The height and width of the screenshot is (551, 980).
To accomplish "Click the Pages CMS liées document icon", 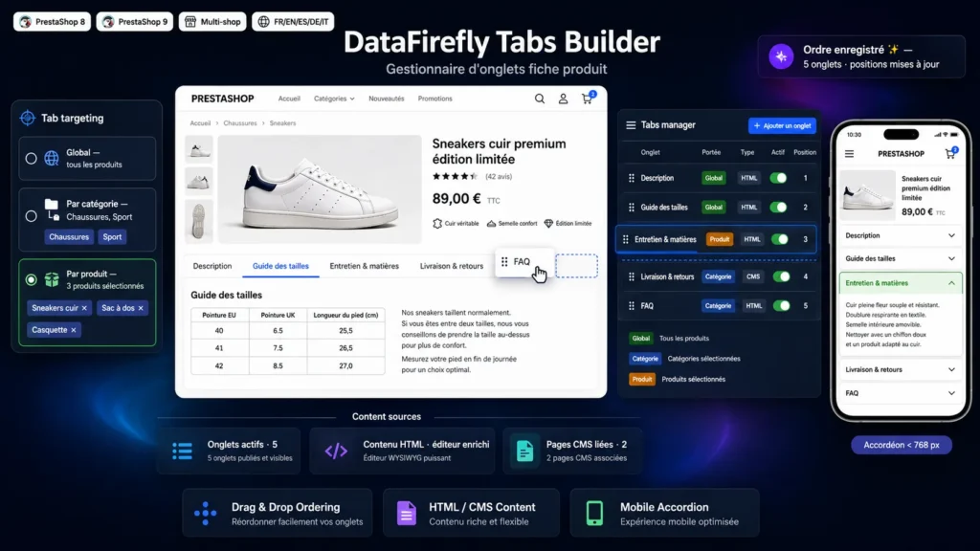I will [525, 451].
